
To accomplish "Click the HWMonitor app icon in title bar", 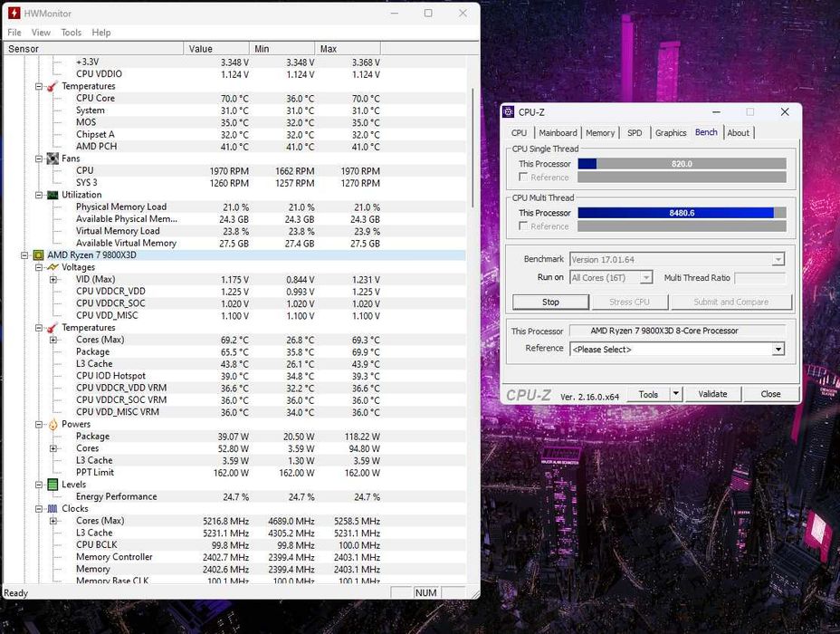I will (x=14, y=13).
